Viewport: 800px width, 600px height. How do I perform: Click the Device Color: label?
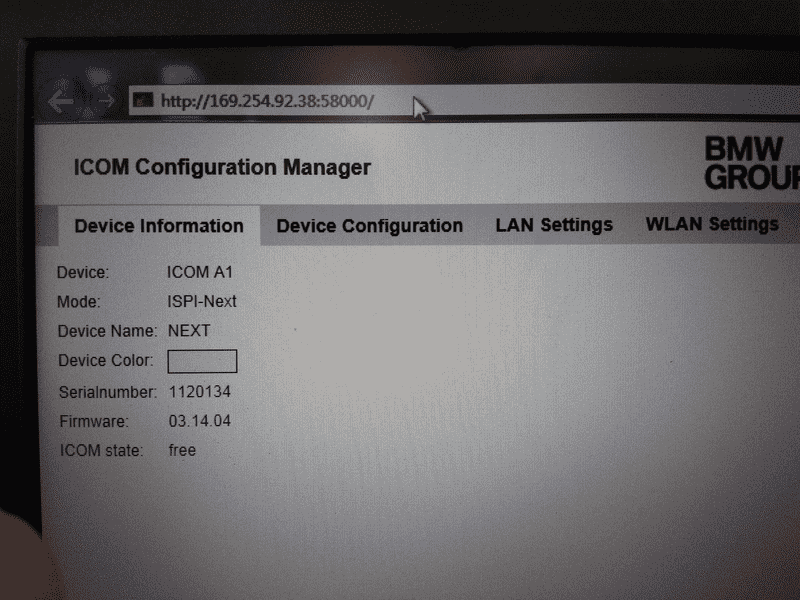tap(106, 361)
